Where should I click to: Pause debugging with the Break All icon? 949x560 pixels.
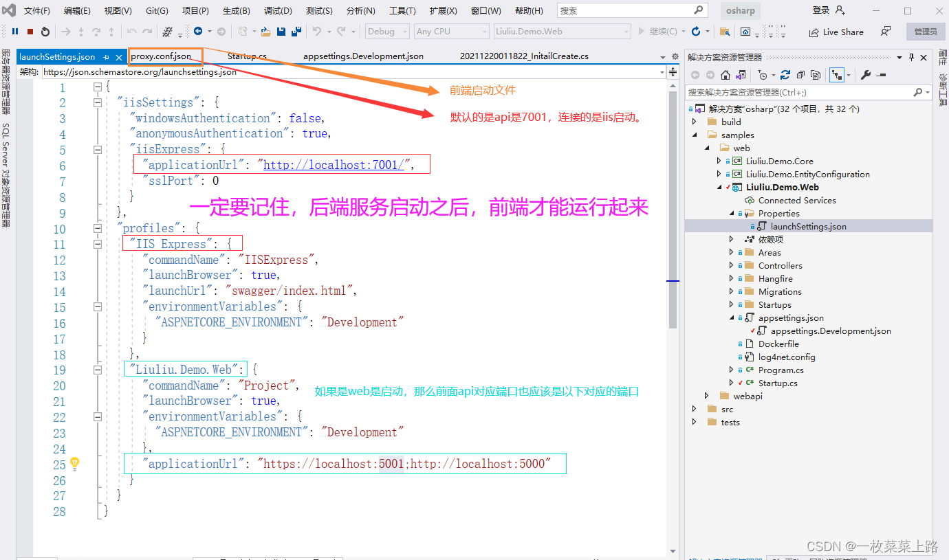14,32
